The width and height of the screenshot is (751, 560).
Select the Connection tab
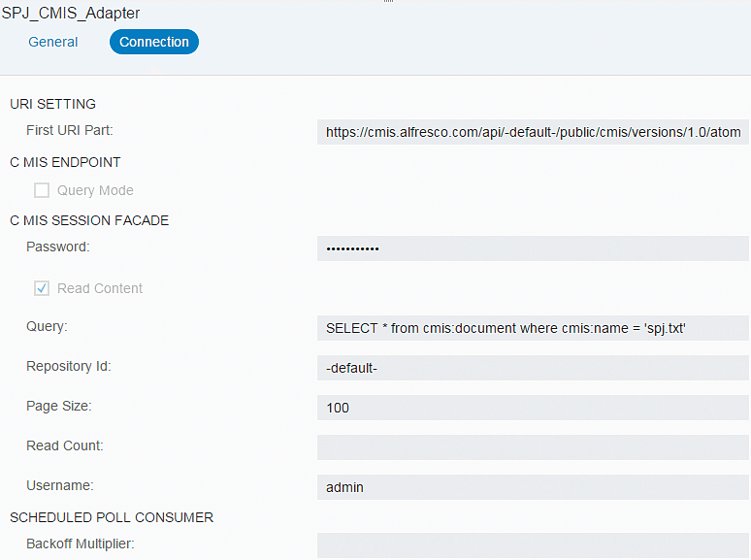click(153, 42)
